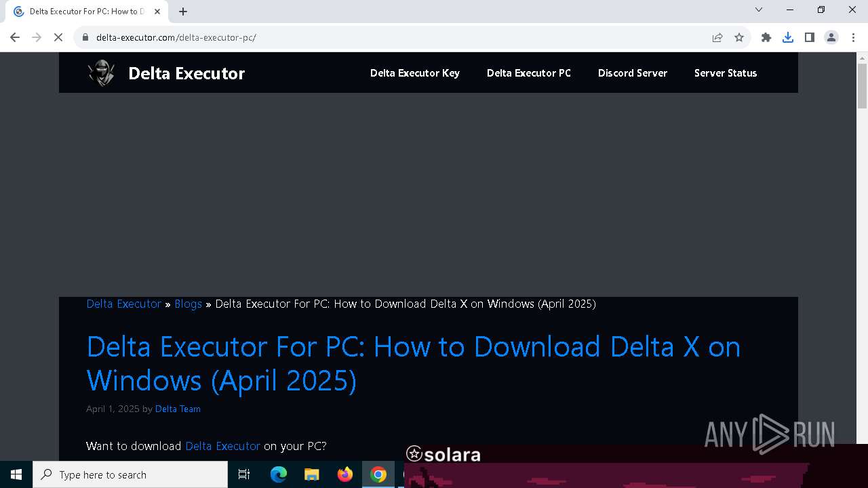Launch Microsoft Edge from taskbar
868x488 pixels.
279,474
